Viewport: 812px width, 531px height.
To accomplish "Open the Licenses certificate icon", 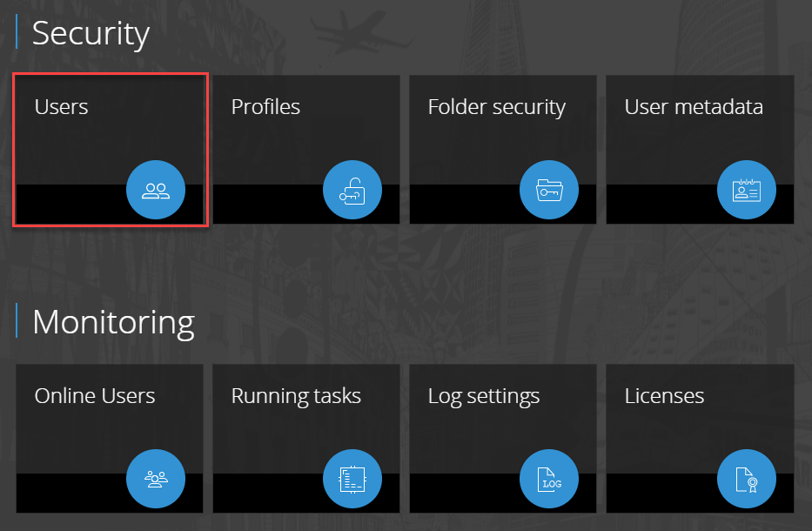I will click(x=746, y=478).
